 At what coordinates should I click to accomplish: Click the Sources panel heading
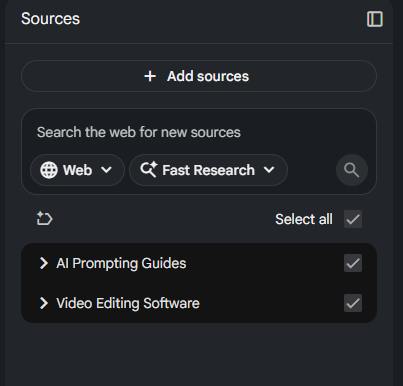pos(50,19)
